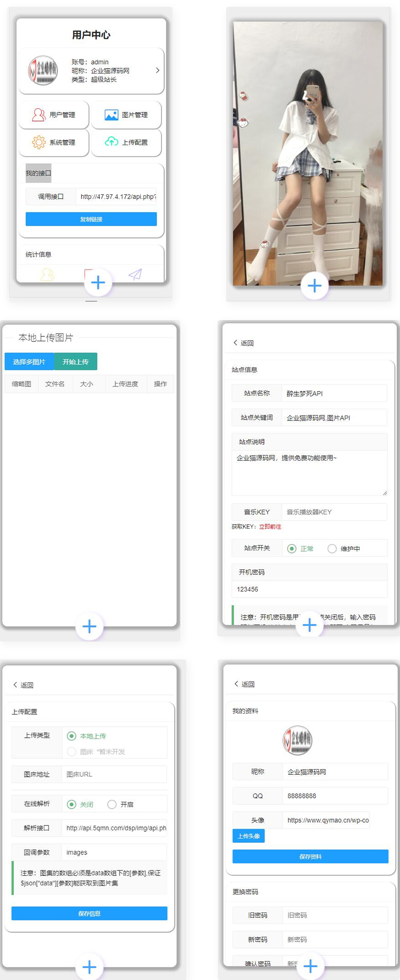400x980 pixels.
Task: Open 上传配置 with the cloud upload icon
Action: 126,142
